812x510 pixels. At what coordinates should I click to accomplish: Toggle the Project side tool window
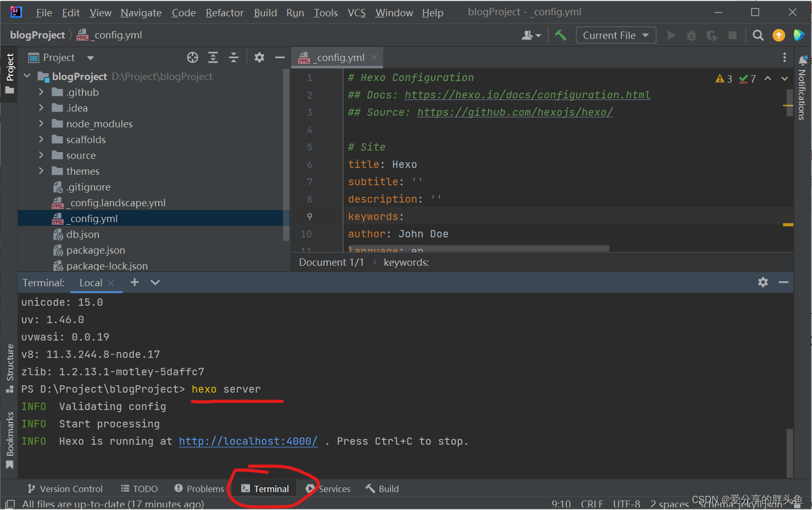(x=9, y=74)
